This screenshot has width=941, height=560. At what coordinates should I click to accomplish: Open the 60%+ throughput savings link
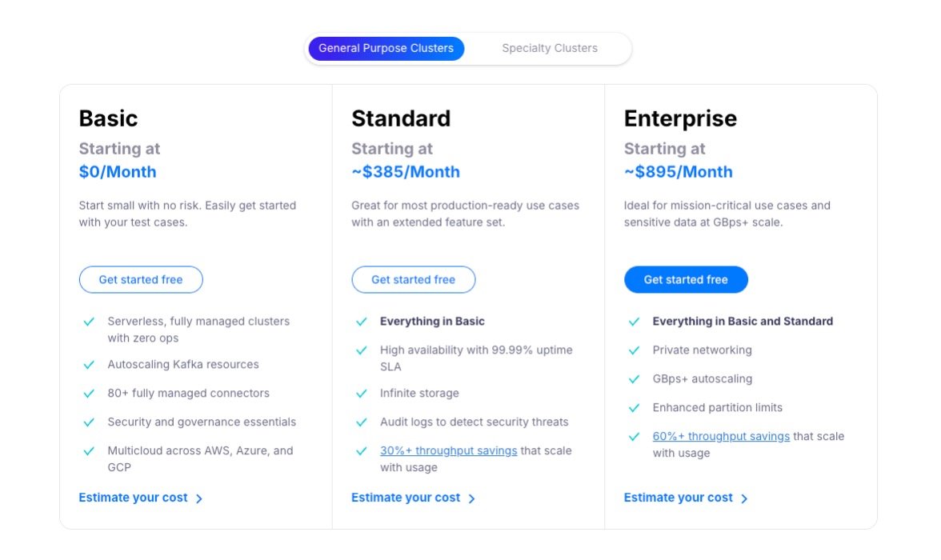click(721, 436)
